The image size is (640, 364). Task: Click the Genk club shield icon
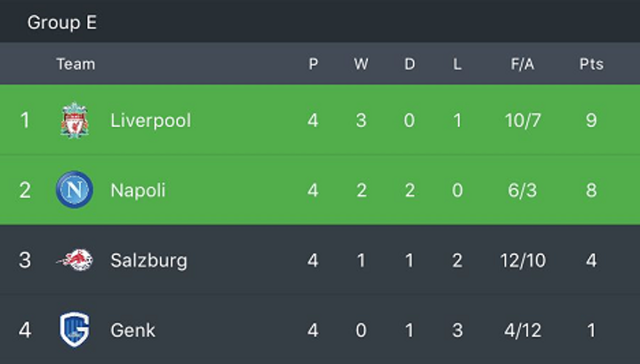pos(75,329)
